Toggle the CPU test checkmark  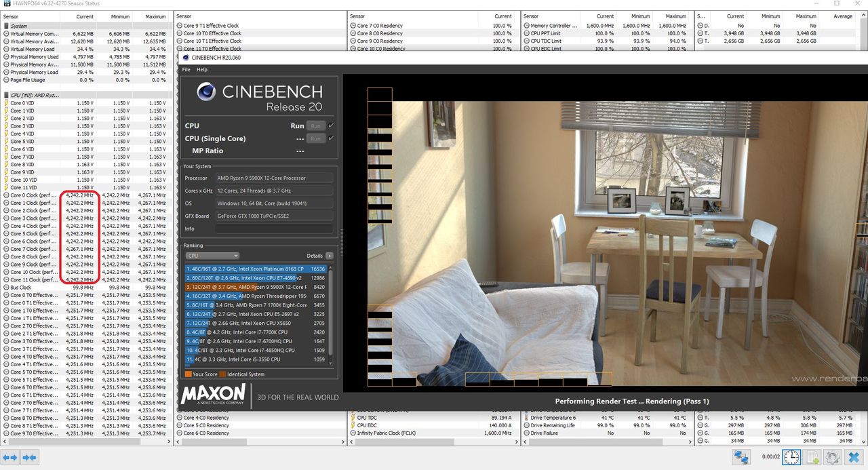[331, 125]
